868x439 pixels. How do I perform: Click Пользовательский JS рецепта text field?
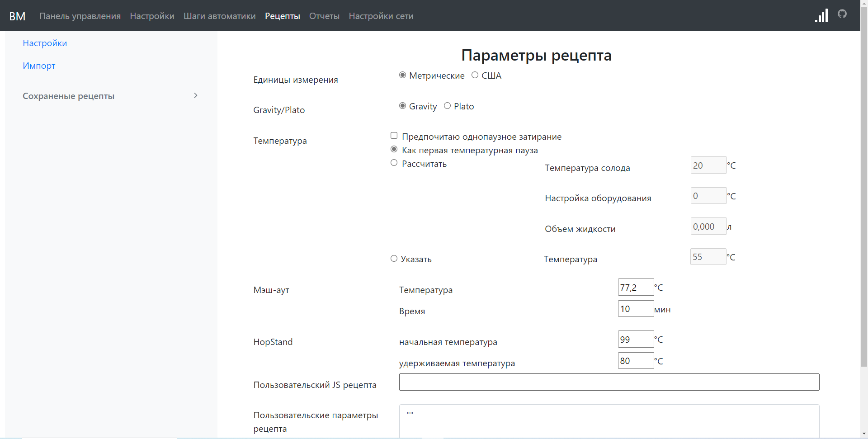pyautogui.click(x=609, y=382)
